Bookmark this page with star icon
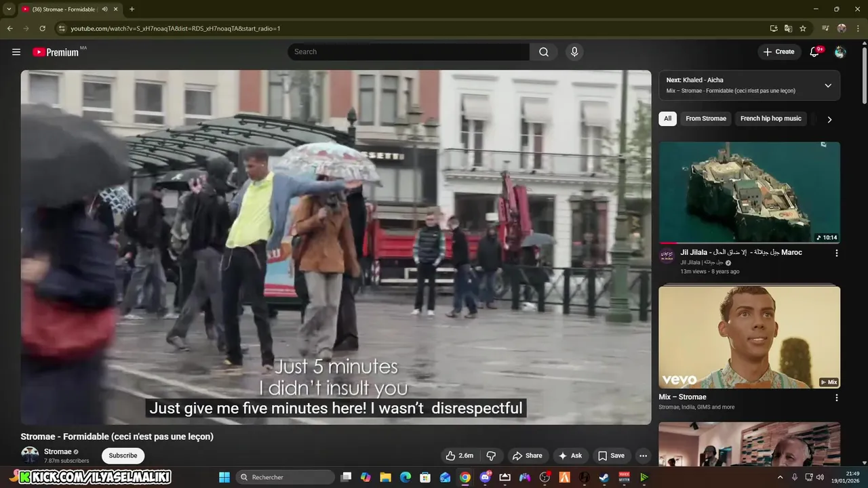This screenshot has width=868, height=488. pos(803,28)
